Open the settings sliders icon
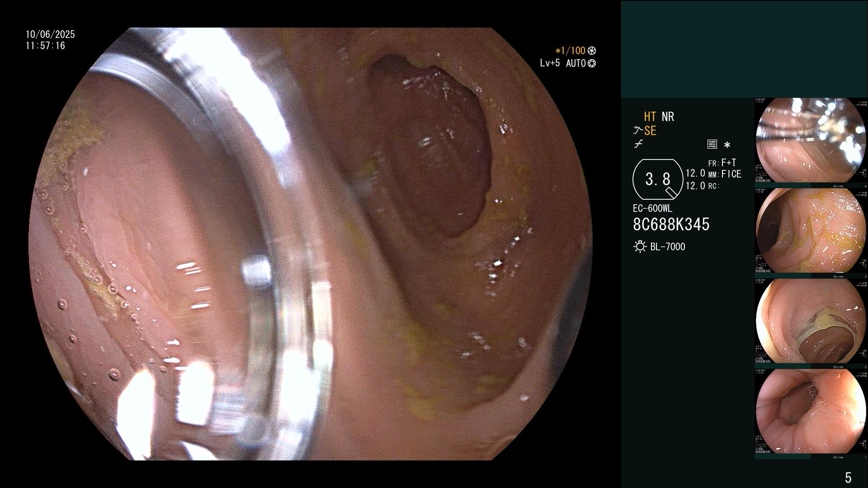 tap(712, 145)
